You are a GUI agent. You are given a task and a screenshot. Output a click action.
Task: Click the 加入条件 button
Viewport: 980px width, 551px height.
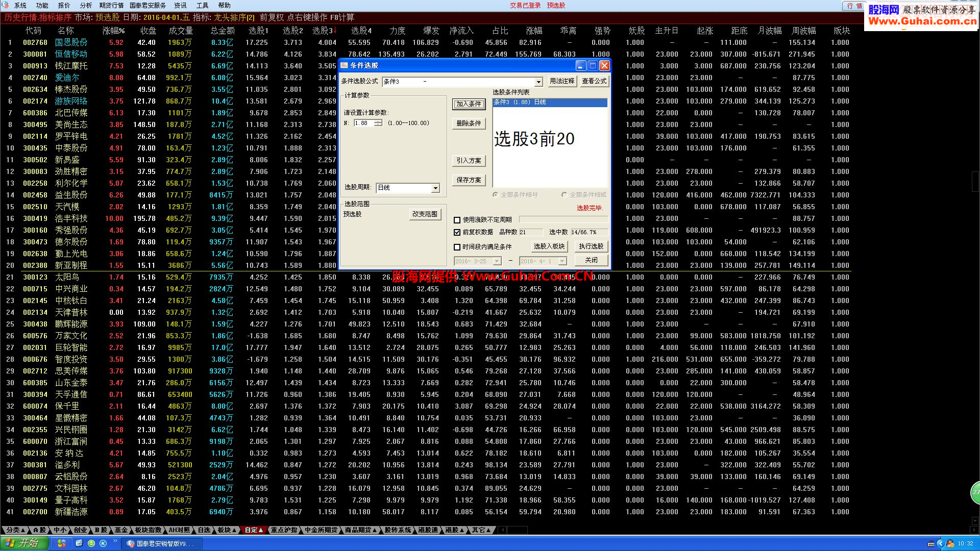click(x=469, y=104)
